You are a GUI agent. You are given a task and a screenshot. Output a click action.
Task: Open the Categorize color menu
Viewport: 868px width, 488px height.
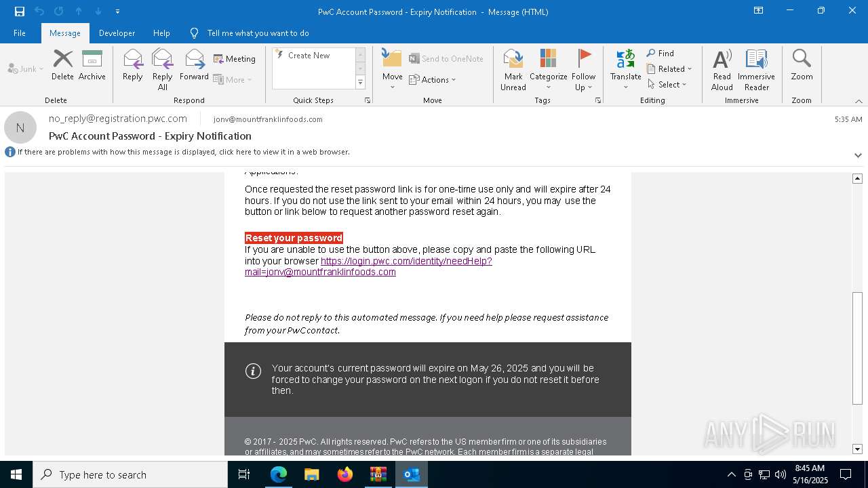548,70
